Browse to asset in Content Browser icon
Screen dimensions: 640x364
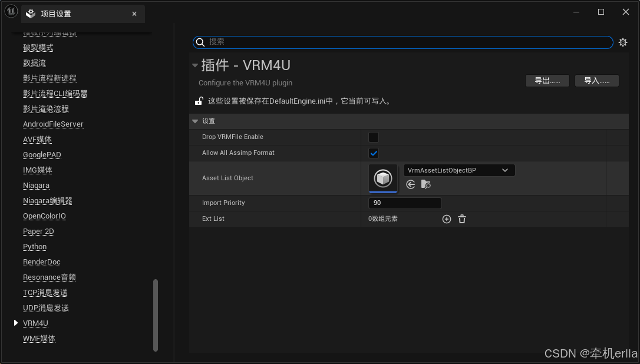(425, 184)
